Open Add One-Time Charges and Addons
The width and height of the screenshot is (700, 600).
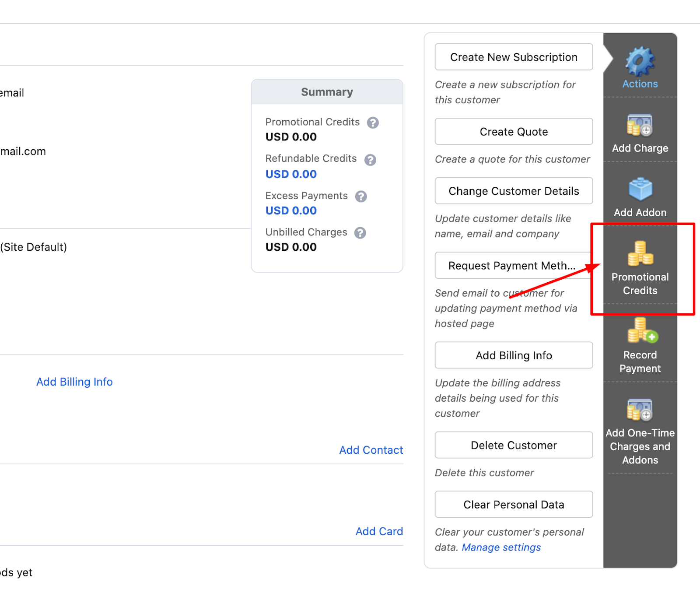[640, 410]
